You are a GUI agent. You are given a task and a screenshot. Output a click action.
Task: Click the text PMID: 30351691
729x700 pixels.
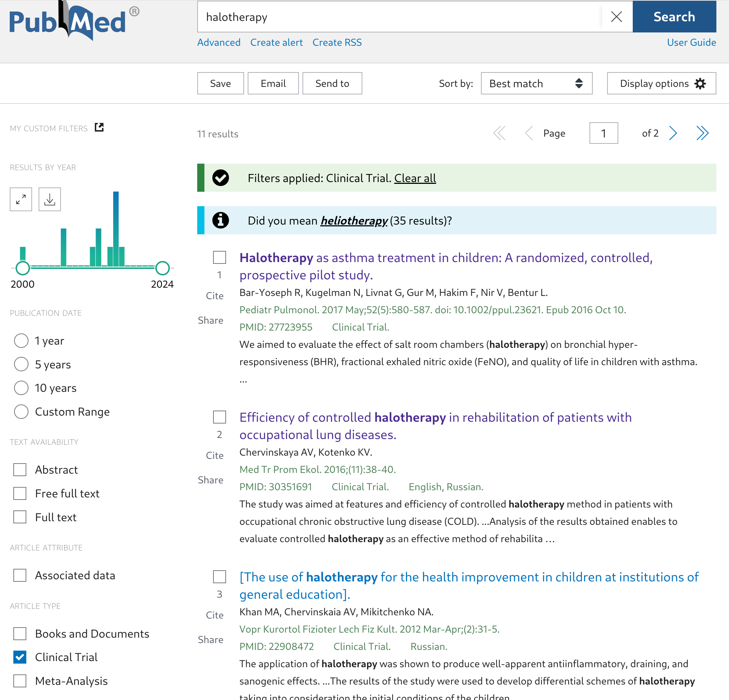pyautogui.click(x=275, y=487)
